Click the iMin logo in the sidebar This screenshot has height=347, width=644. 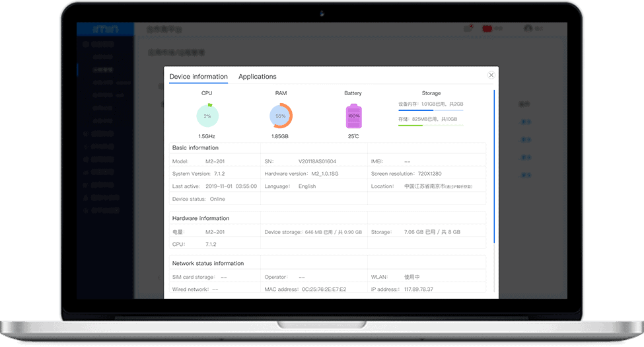click(104, 29)
